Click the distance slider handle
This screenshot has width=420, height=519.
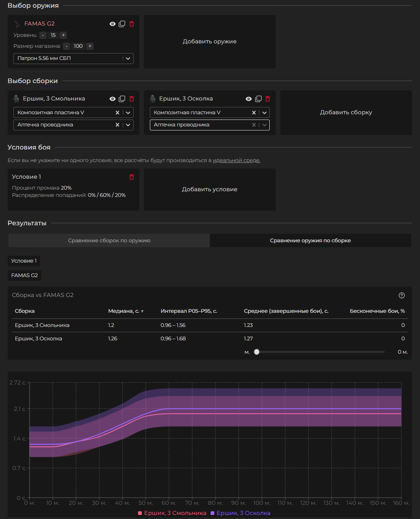click(x=257, y=352)
